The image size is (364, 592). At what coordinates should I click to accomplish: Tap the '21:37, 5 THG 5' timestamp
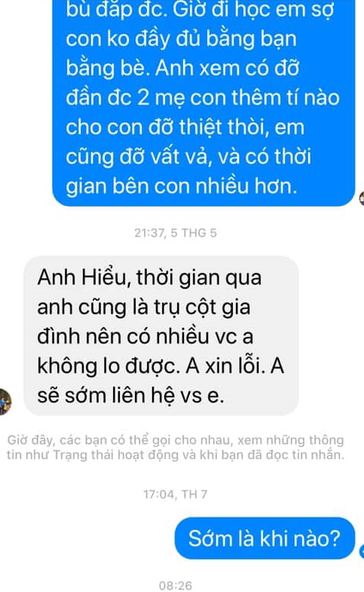coord(176,232)
